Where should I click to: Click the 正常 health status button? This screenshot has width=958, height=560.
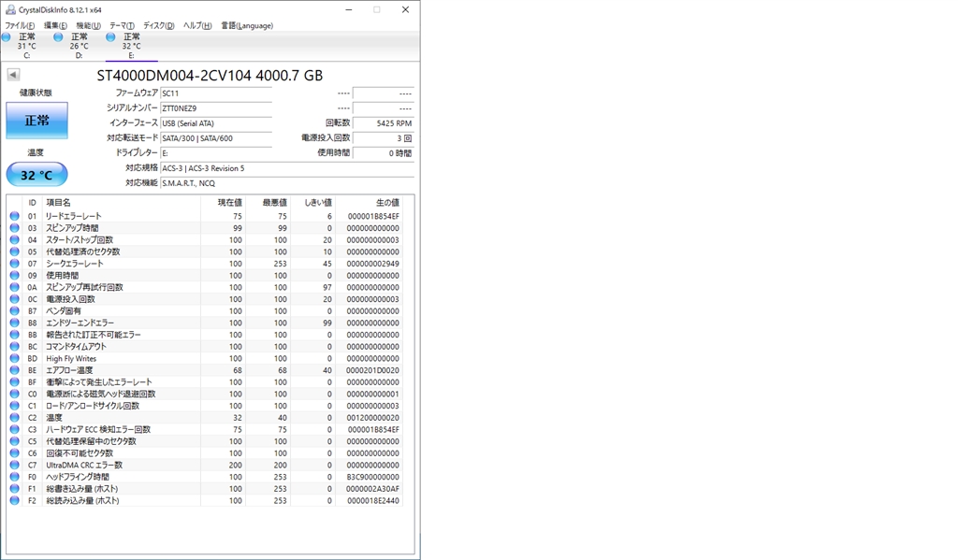click(x=36, y=121)
